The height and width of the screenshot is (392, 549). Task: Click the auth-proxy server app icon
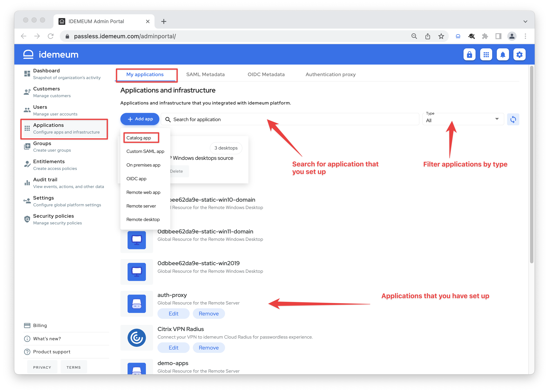[137, 304]
